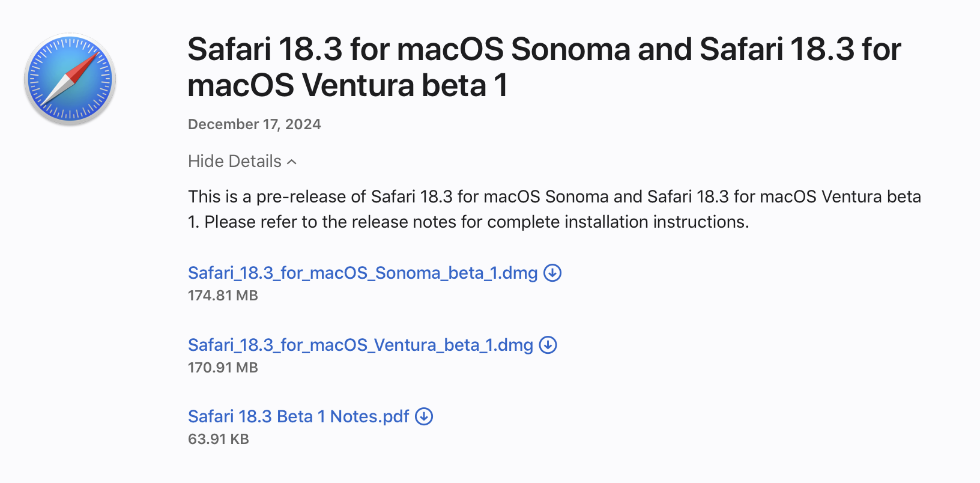Click the 174.81 MB file size text

pyautogui.click(x=223, y=296)
